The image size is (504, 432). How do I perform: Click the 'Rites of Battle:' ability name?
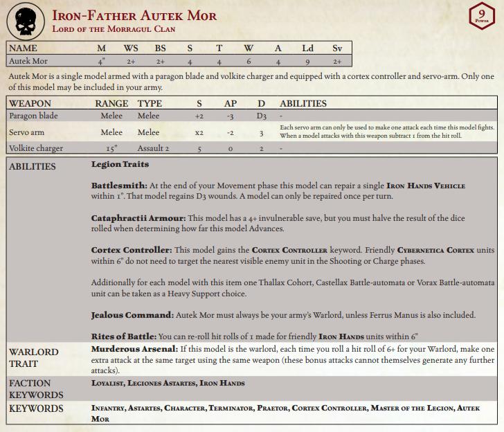click(x=124, y=336)
